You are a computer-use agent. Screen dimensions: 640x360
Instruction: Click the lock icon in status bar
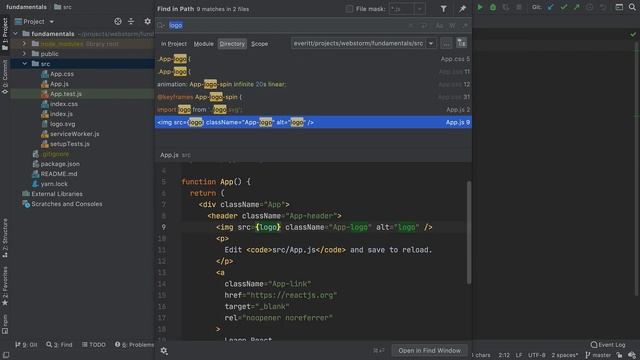coord(620,355)
